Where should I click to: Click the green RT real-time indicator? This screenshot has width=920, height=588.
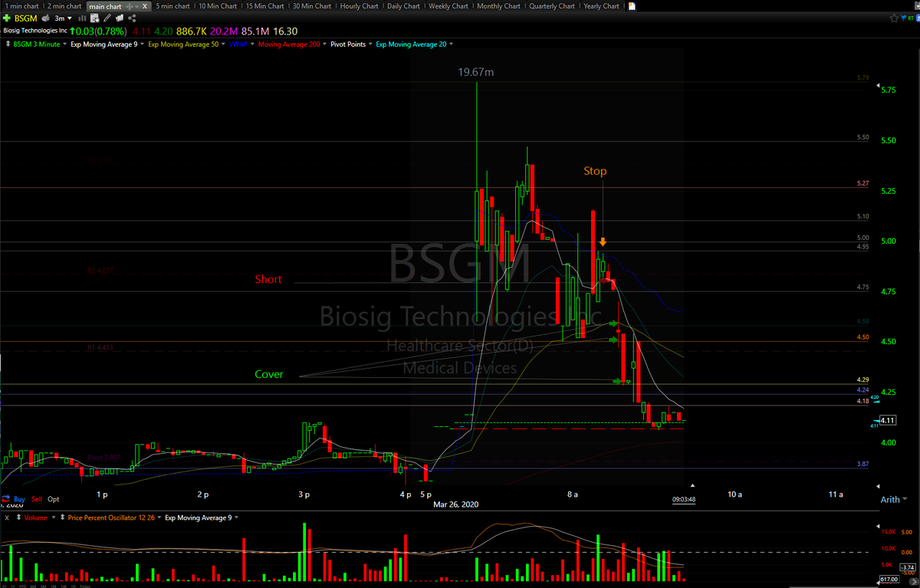(x=911, y=18)
